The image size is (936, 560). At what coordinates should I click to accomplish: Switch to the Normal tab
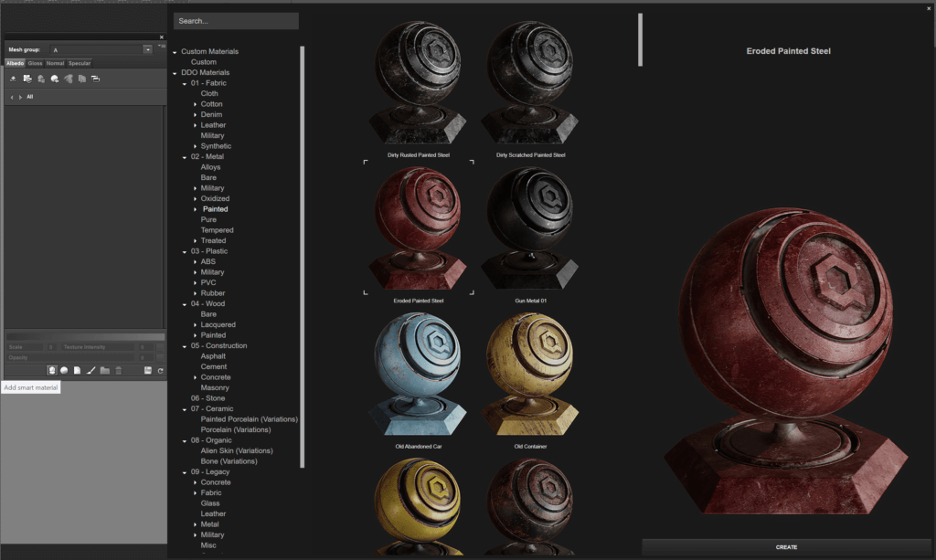[56, 63]
